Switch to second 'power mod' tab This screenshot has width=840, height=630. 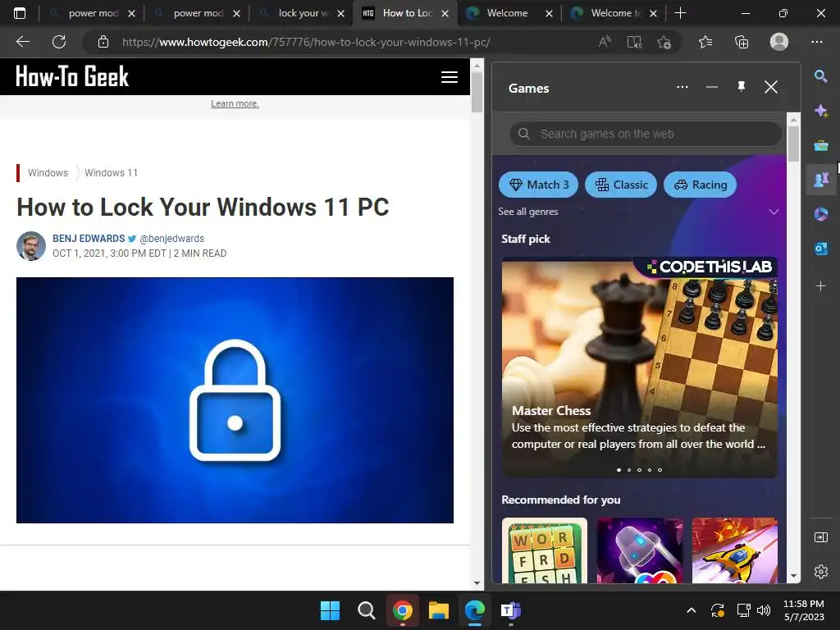coord(197,13)
